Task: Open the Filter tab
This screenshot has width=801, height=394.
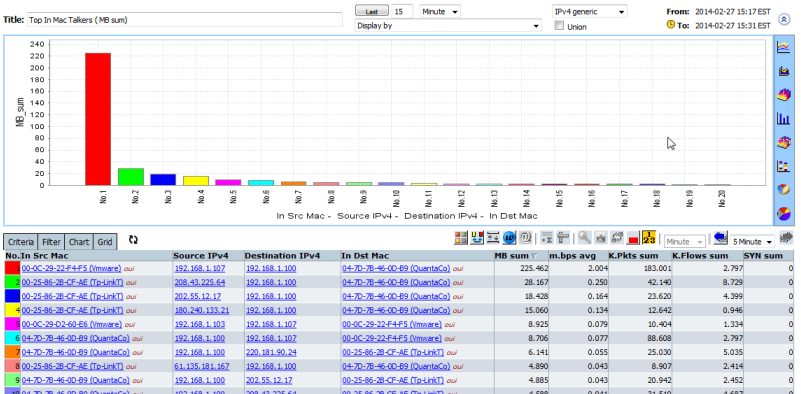Action: [52, 242]
